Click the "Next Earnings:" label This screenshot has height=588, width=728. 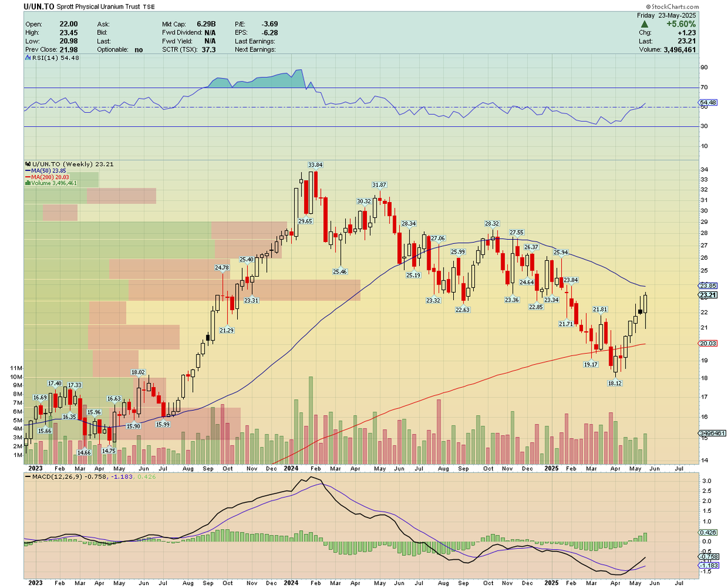click(x=255, y=50)
